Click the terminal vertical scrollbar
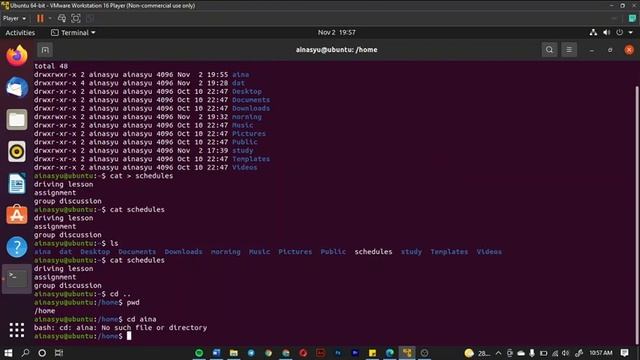This screenshot has height=360, width=640. pos(637,214)
